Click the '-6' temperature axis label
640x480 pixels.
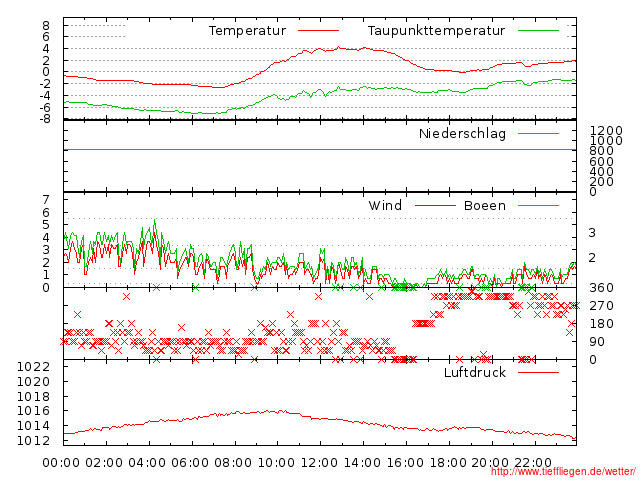point(44,107)
